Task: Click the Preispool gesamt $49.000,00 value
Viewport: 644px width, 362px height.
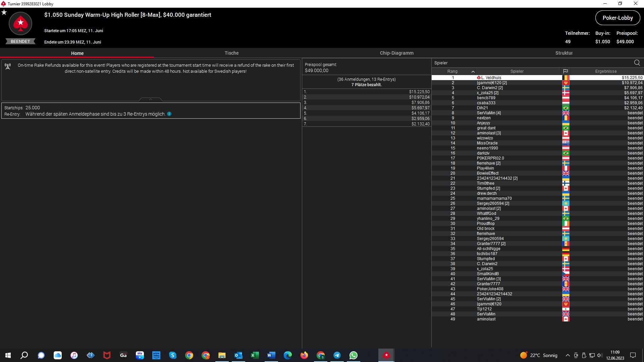Action: [x=317, y=70]
